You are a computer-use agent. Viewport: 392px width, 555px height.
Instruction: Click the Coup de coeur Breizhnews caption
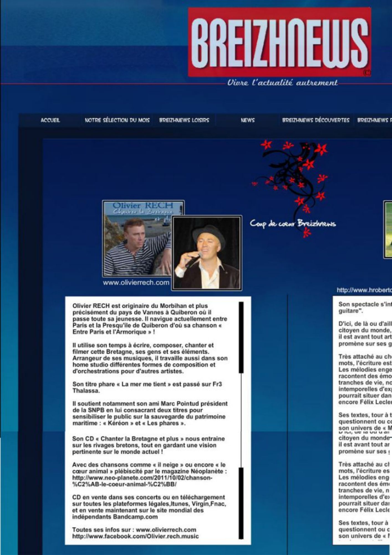[293, 224]
